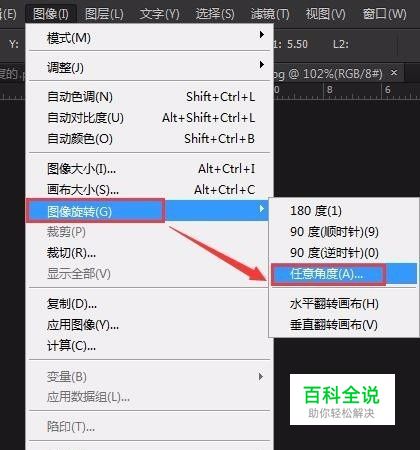Viewport: 420px width, 450px height.
Task: Open the 图层(L) menu
Action: click(104, 14)
